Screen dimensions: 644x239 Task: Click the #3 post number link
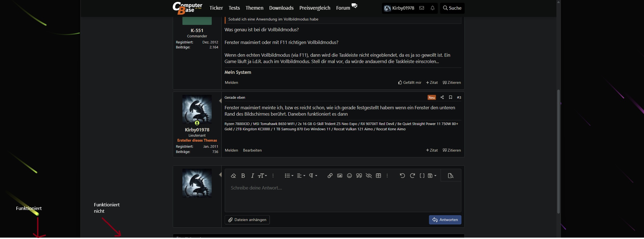click(459, 97)
